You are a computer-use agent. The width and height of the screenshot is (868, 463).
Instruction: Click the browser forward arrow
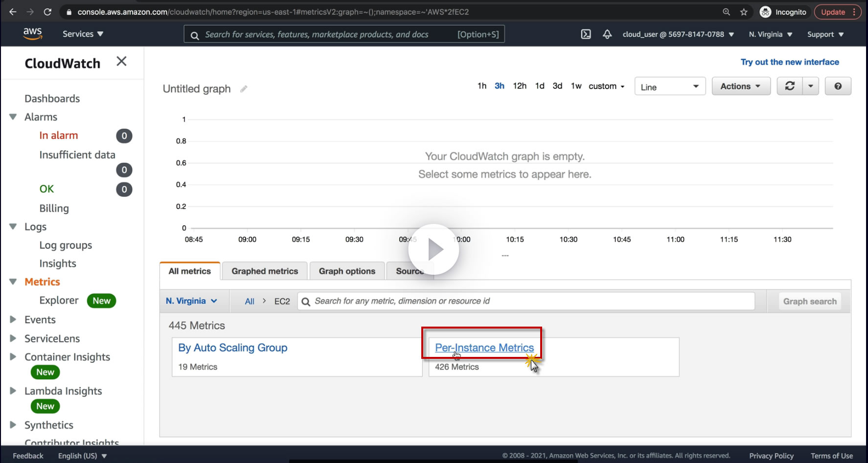[30, 12]
